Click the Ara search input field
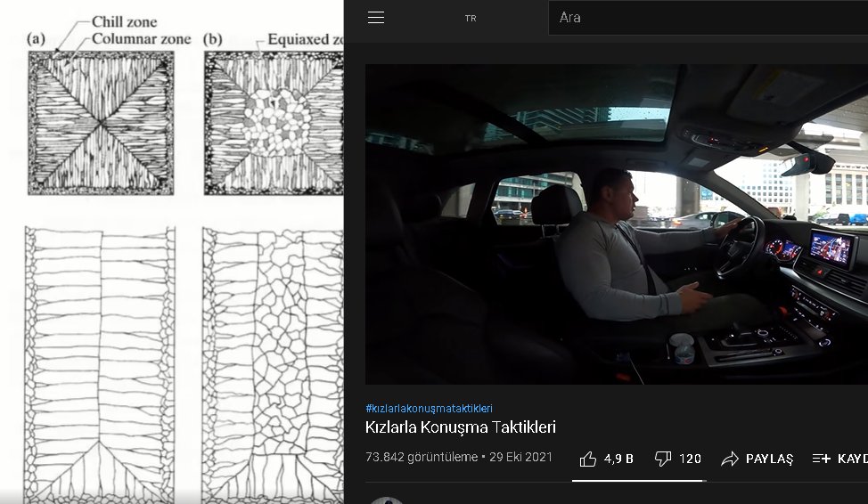The width and height of the screenshot is (868, 504). (x=708, y=18)
